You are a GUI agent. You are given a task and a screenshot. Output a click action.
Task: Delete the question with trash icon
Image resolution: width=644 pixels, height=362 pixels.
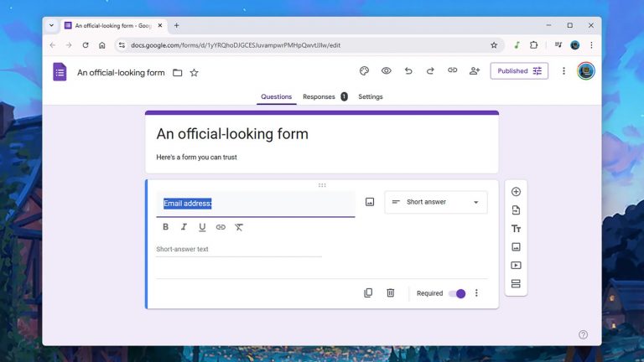click(390, 293)
